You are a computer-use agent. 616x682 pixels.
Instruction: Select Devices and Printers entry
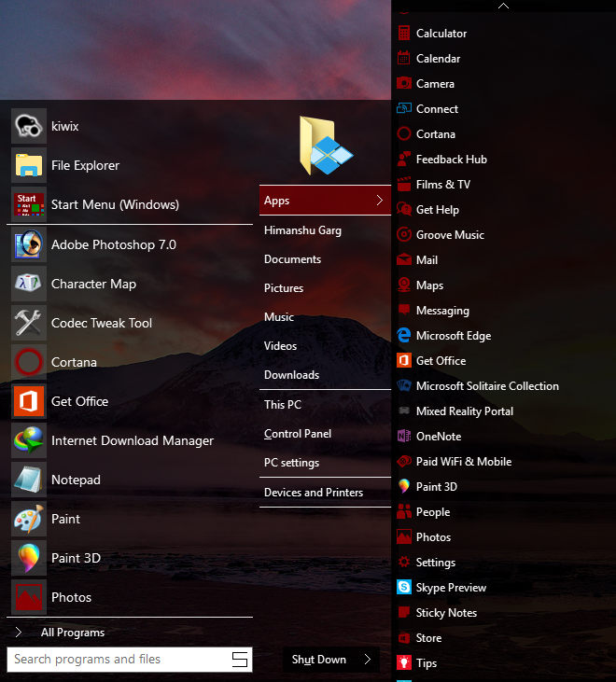(313, 493)
